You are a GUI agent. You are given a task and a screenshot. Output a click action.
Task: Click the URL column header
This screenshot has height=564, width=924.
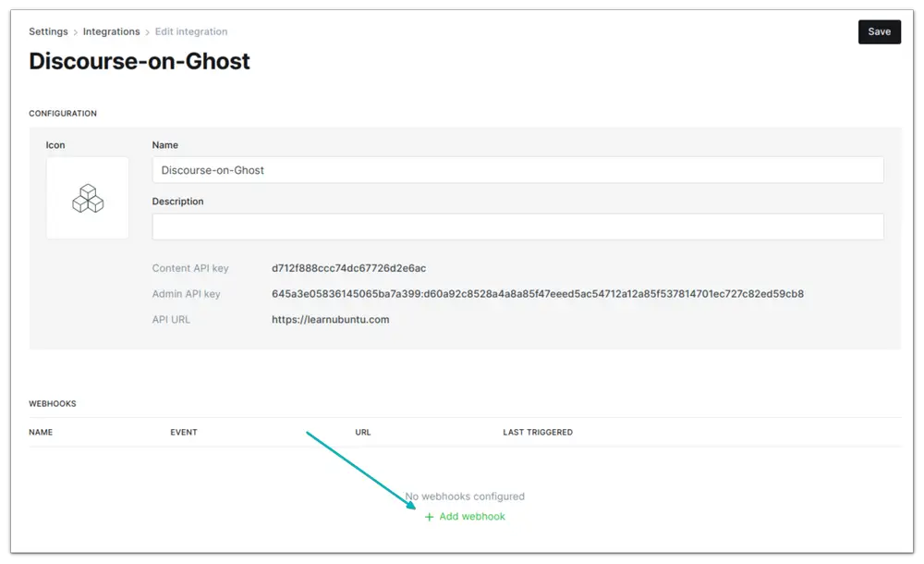[362, 432]
